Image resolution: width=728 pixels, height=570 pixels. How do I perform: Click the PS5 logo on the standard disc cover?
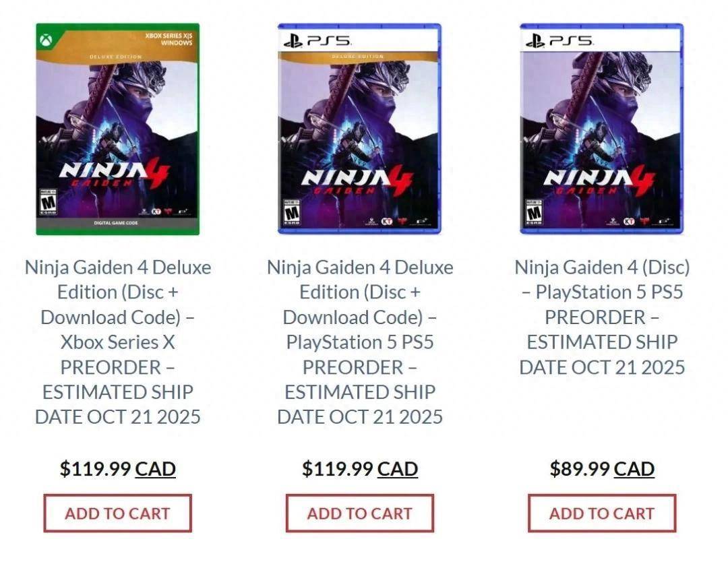(x=559, y=40)
